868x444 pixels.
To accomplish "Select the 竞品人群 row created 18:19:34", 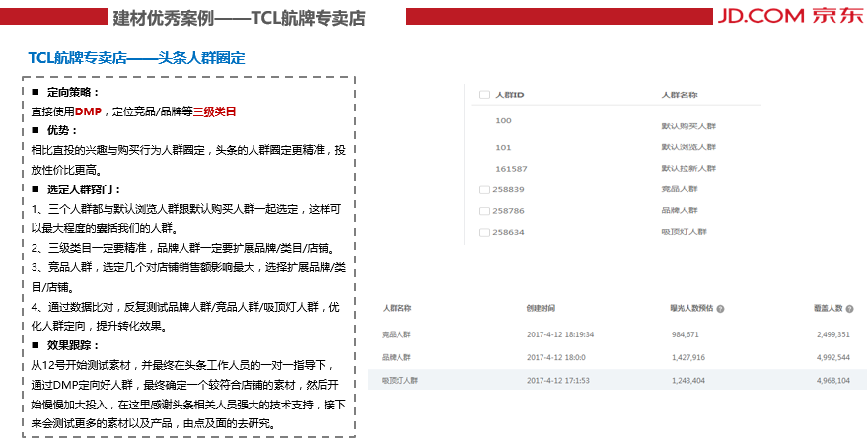I will point(616,334).
